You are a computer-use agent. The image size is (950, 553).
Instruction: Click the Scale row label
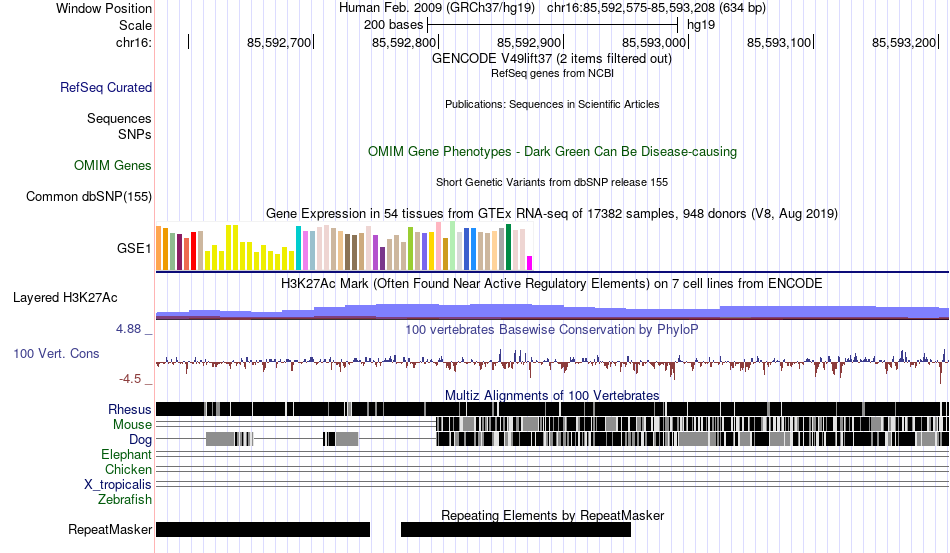135,25
